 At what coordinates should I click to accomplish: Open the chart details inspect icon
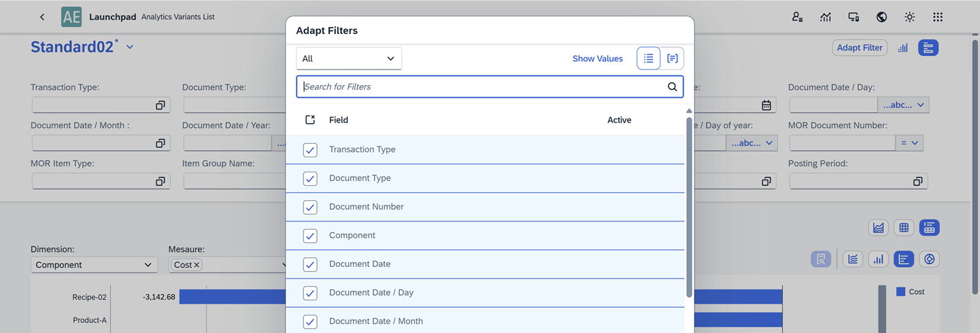pyautogui.click(x=821, y=259)
